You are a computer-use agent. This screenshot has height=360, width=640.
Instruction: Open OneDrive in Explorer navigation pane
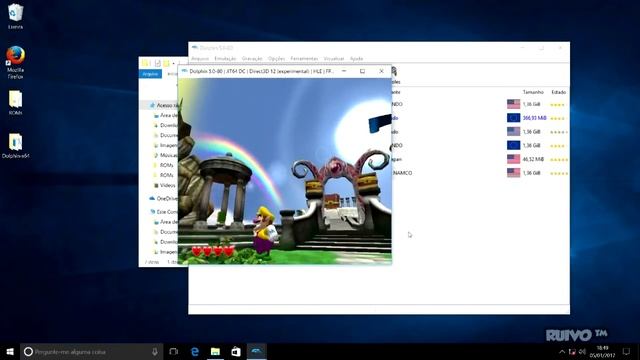pyautogui.click(x=163, y=198)
